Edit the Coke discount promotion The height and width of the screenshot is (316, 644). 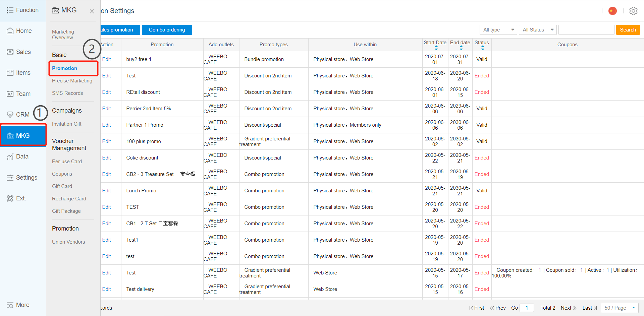pos(106,158)
